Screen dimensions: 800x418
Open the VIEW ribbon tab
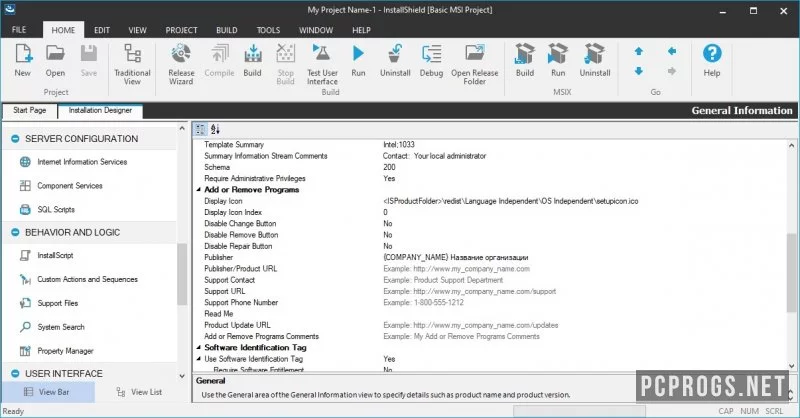[137, 30]
